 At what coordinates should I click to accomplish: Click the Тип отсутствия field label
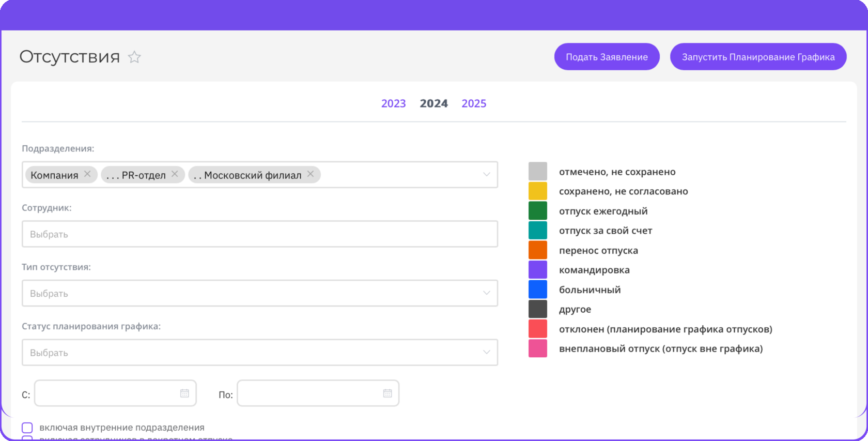[56, 267]
